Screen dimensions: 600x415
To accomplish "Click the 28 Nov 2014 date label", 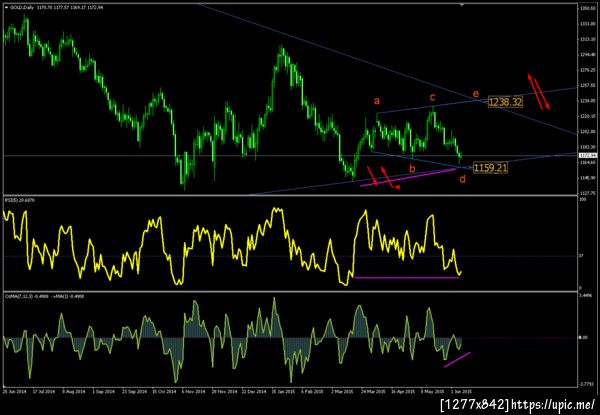I will tap(224, 392).
